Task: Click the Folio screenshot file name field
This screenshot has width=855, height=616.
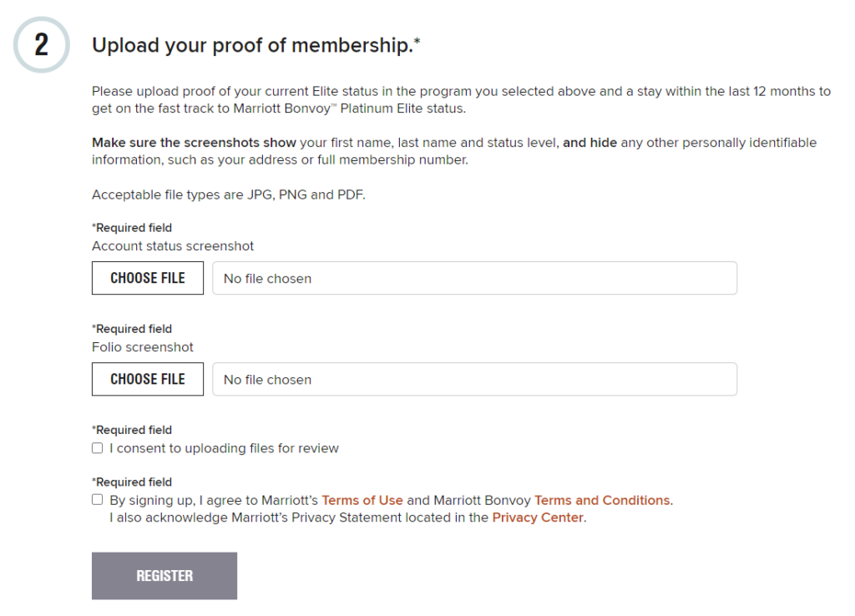Action: click(x=474, y=379)
